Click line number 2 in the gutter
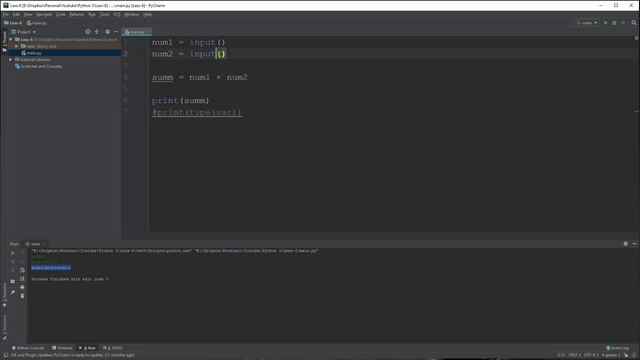The width and height of the screenshot is (640, 360). click(x=126, y=54)
